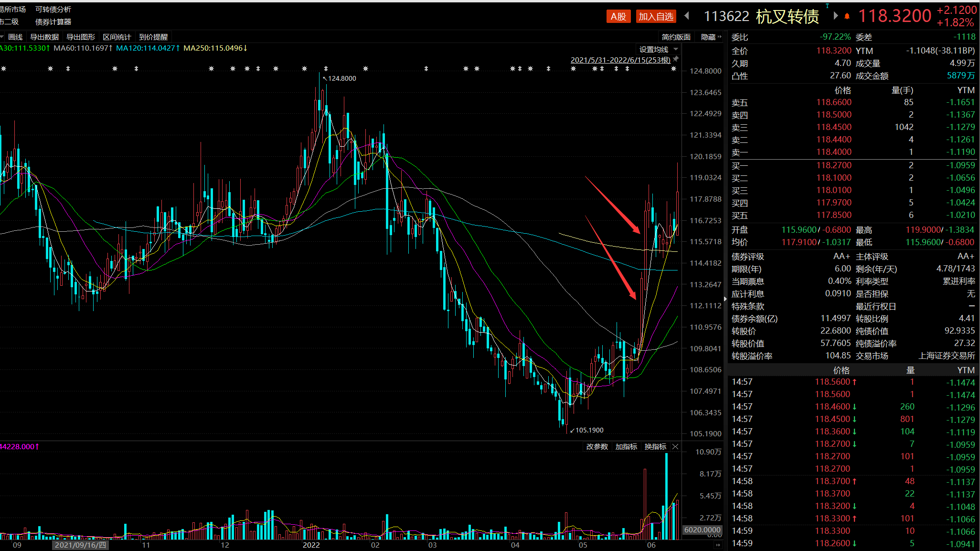
Task: Click the 加入自选 button
Action: click(656, 16)
